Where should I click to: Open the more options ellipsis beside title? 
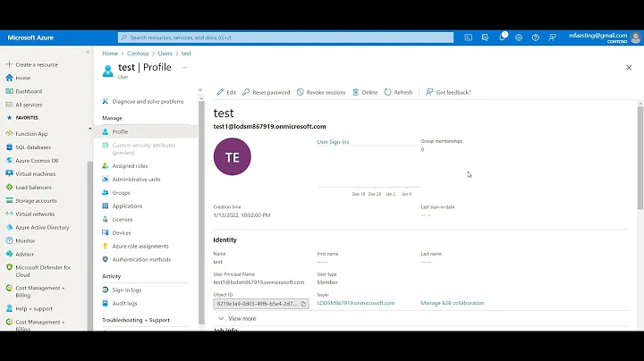(x=184, y=67)
